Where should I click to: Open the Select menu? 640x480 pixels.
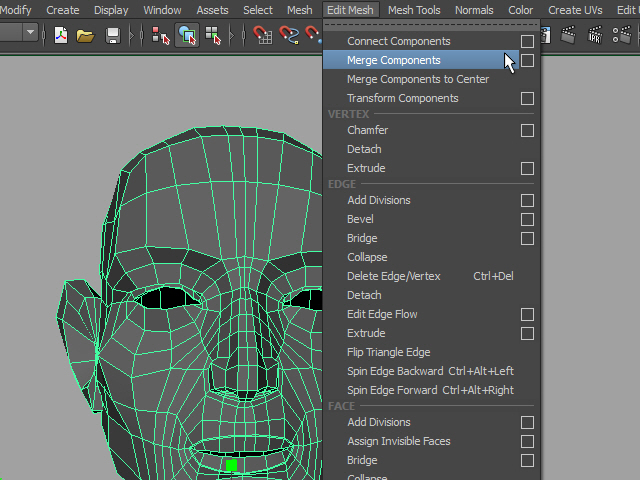point(258,10)
